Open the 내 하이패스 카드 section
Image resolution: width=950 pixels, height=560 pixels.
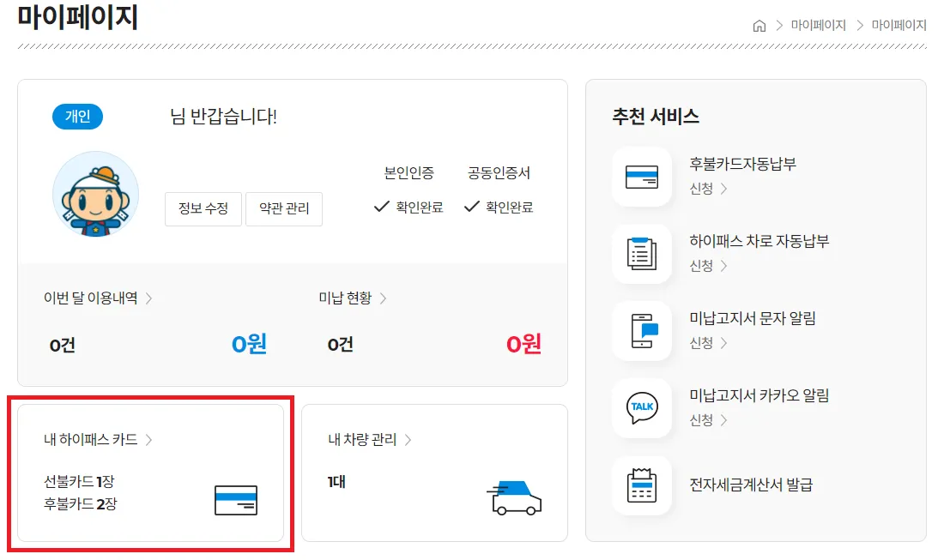[98, 440]
